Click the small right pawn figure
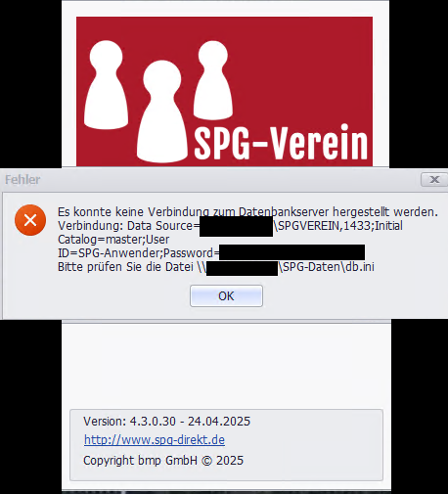This screenshot has height=494, width=448. (213, 80)
